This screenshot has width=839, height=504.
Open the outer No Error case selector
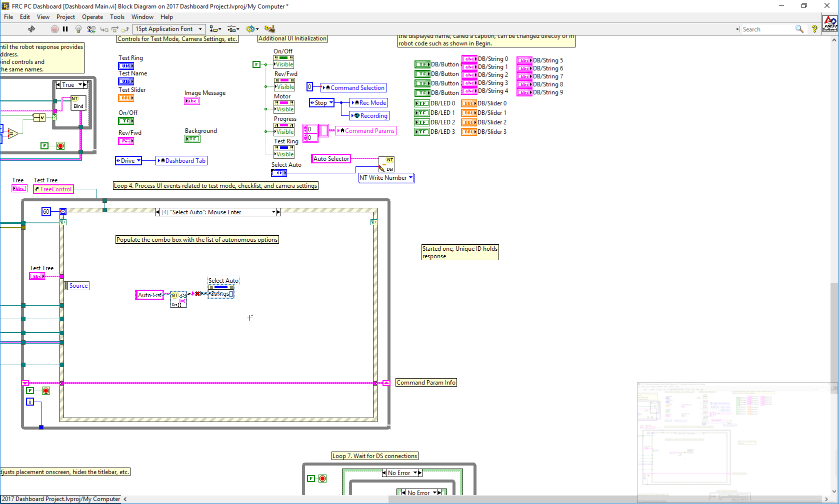(x=402, y=473)
